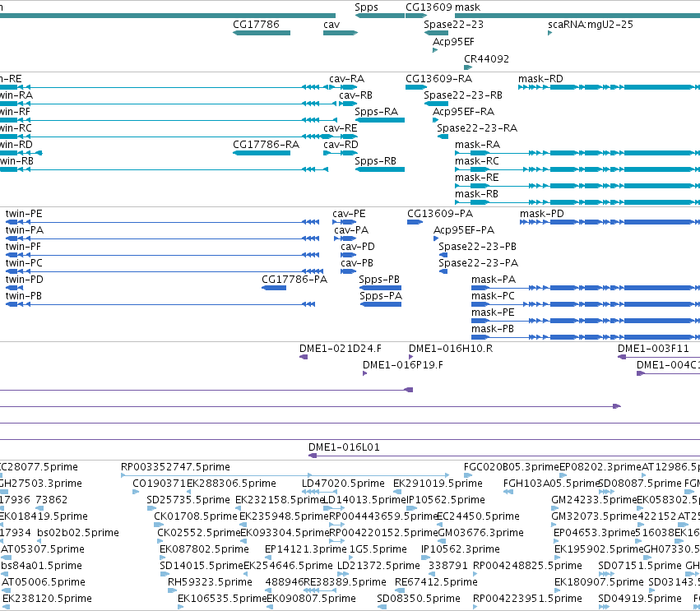Select the mask-PB protein label
This screenshot has height=611, width=700.
[493, 329]
